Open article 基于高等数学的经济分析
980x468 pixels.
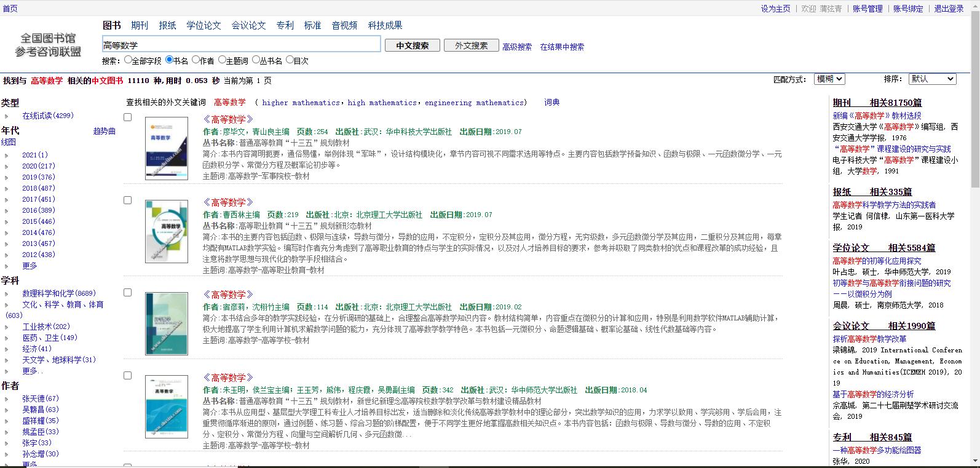(873, 394)
